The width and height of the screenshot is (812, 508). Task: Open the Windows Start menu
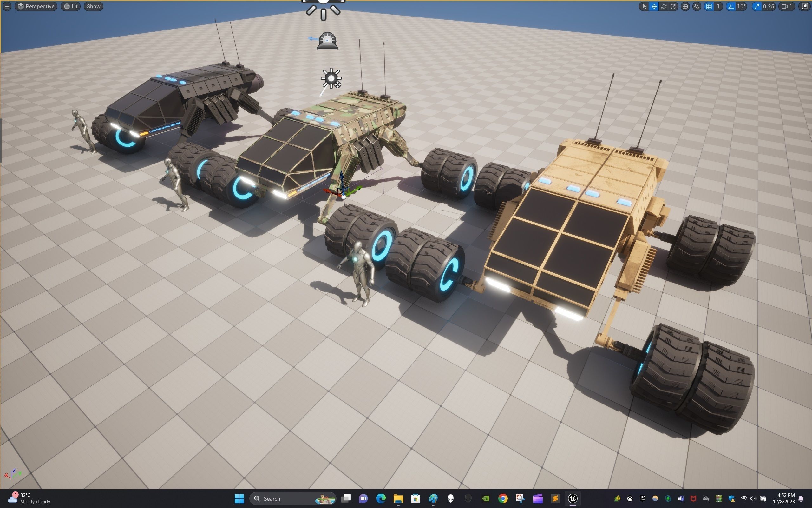point(239,498)
